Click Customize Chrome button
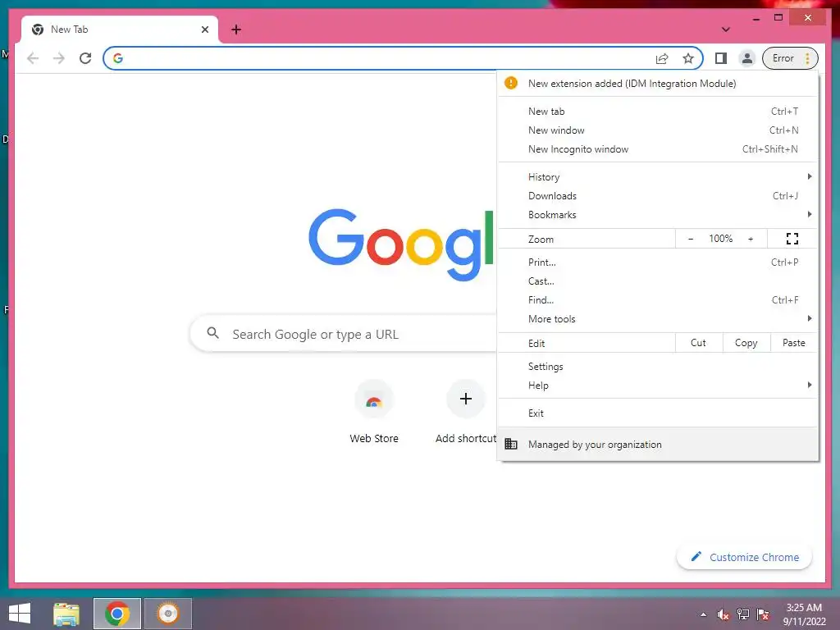 coord(745,557)
